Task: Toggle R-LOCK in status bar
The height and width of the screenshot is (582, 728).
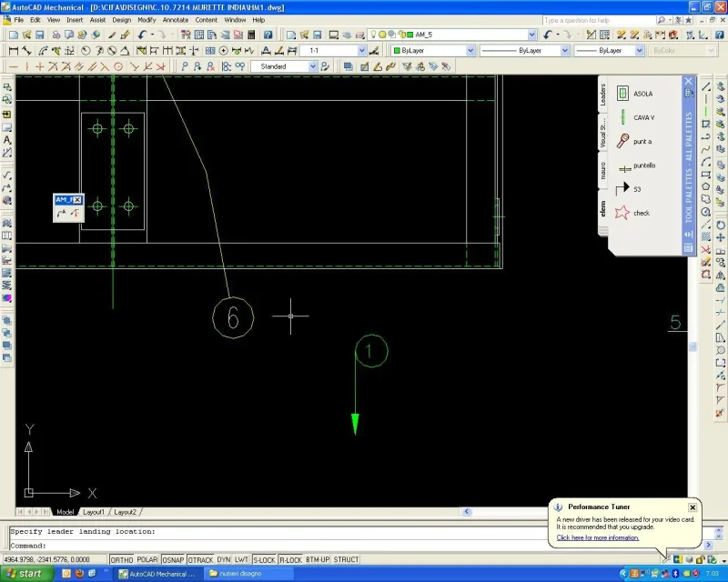Action: (x=290, y=560)
